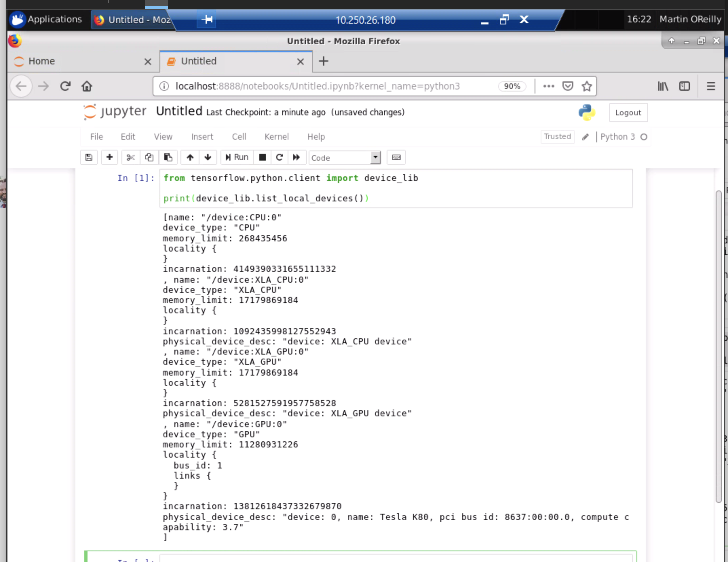Open the Kernel menu
The width and height of the screenshot is (728, 562).
tap(276, 137)
